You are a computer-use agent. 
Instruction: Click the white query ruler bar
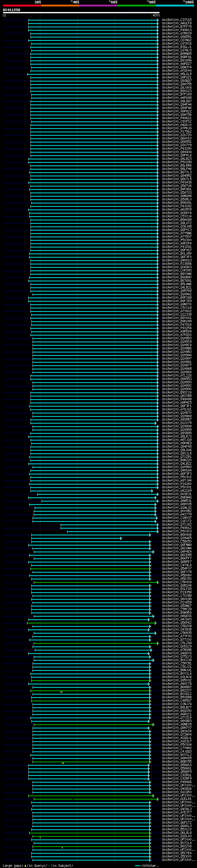[81, 12]
